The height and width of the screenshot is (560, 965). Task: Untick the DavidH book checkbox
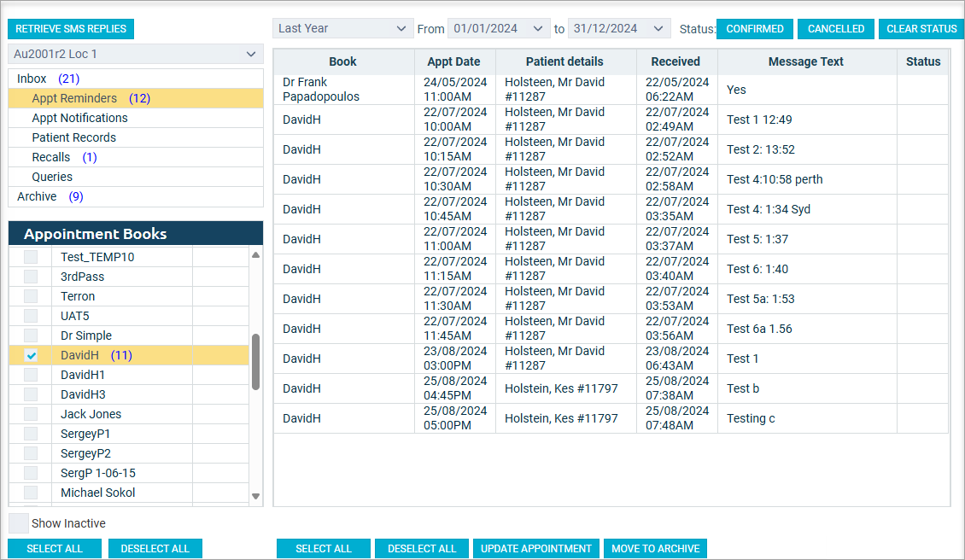pos(31,356)
